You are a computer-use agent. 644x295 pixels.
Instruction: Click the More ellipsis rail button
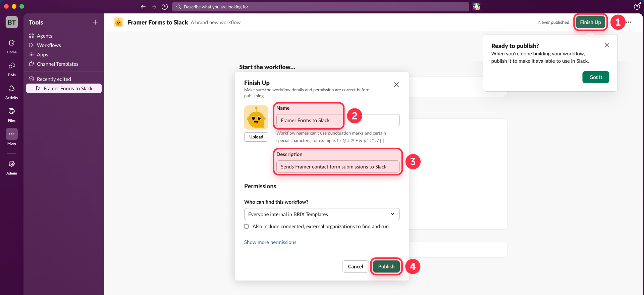(x=12, y=134)
